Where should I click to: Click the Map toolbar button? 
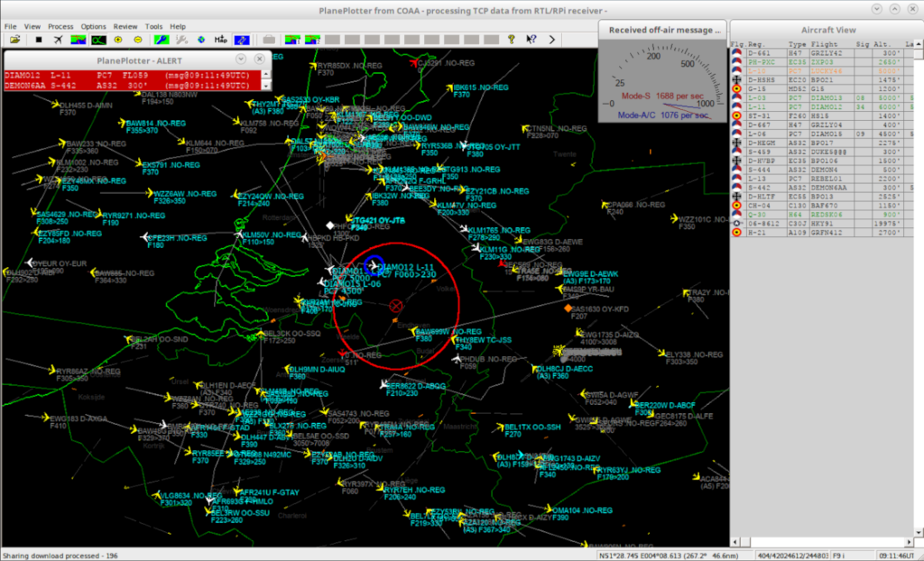(x=220, y=40)
